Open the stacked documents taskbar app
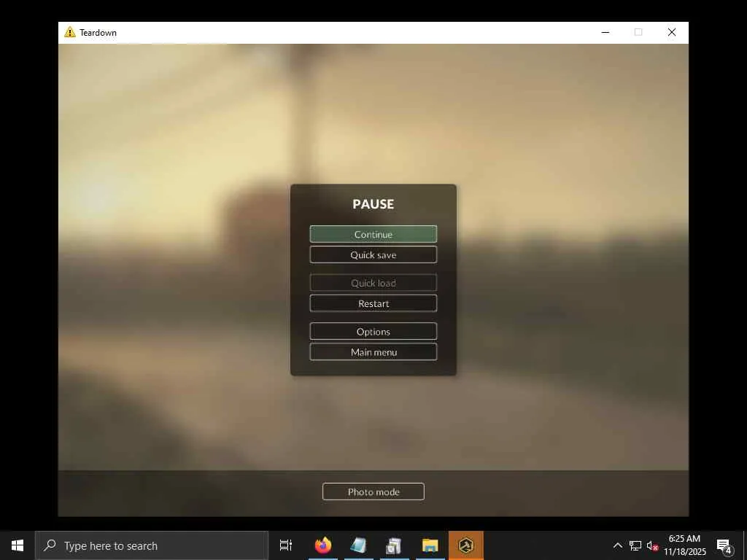The width and height of the screenshot is (747, 560). pyautogui.click(x=394, y=545)
